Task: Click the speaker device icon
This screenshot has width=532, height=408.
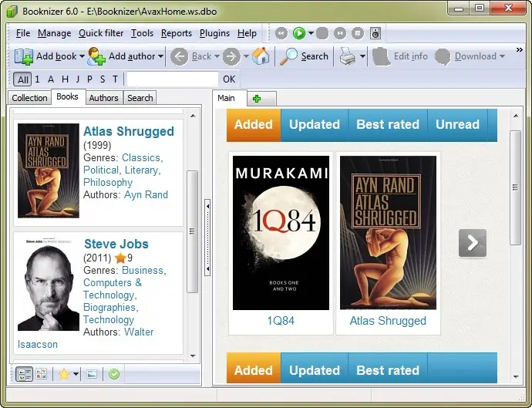Action: 375,33
